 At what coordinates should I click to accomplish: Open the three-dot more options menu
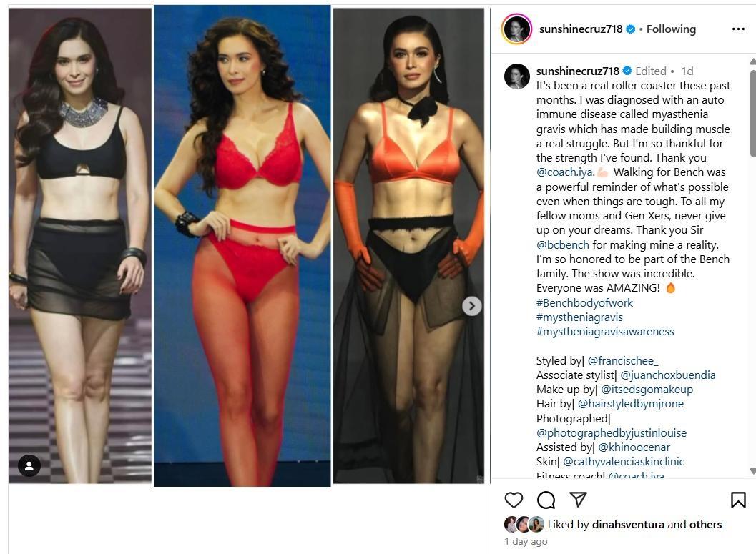coord(738,29)
